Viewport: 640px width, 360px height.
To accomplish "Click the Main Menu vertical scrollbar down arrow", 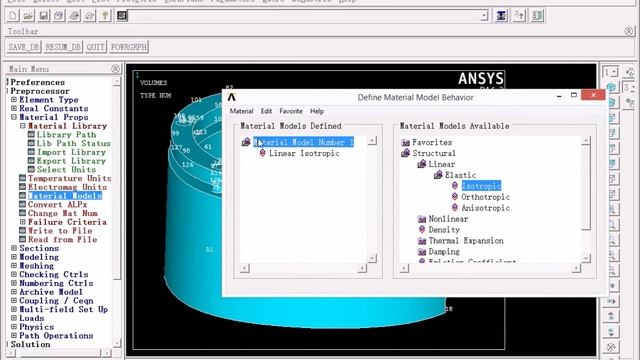I will (116, 343).
